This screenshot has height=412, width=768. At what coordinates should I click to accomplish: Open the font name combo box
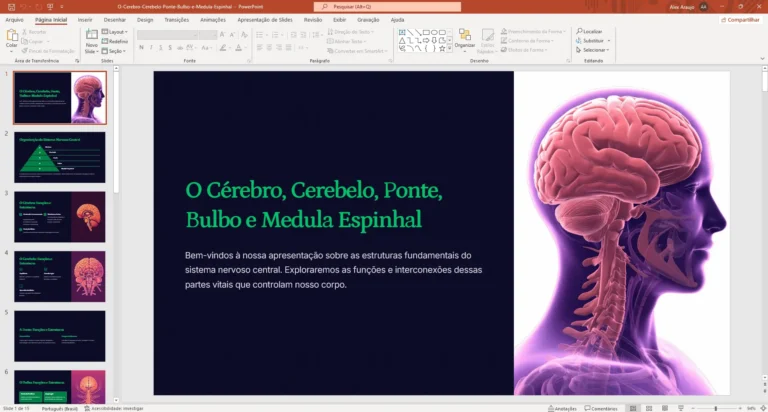pyautogui.click(x=168, y=35)
